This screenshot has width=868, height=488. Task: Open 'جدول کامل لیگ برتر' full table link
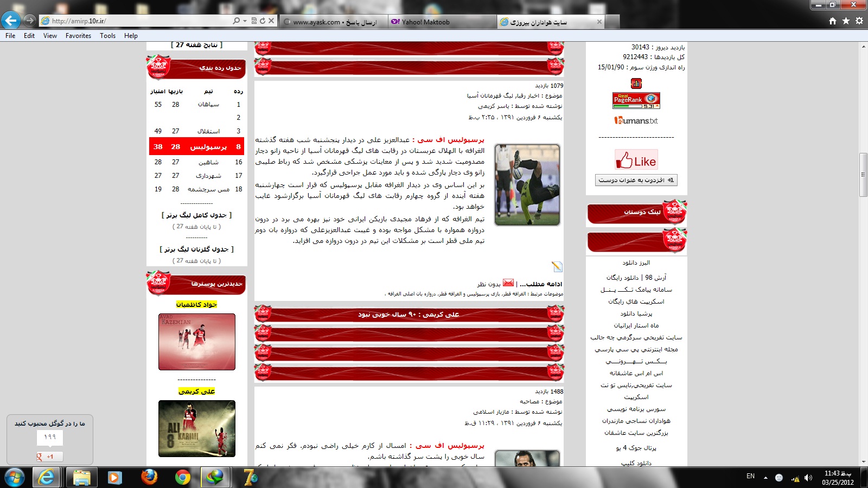click(x=196, y=215)
